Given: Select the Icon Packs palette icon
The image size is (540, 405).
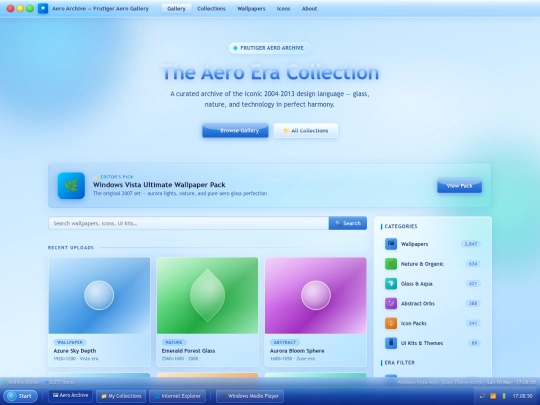Looking at the screenshot, I should click(391, 323).
